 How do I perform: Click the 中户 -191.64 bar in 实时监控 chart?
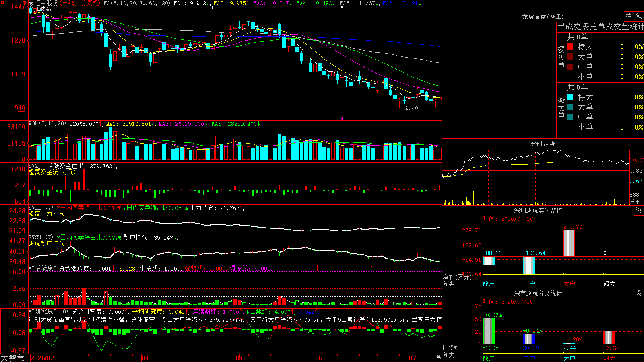529,265
